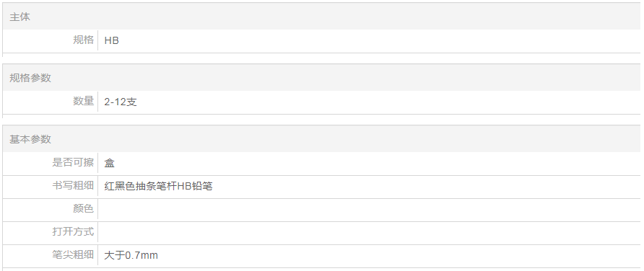Click the 规格参数 section header
Viewport: 644px width, 271px height.
pyautogui.click(x=30, y=78)
